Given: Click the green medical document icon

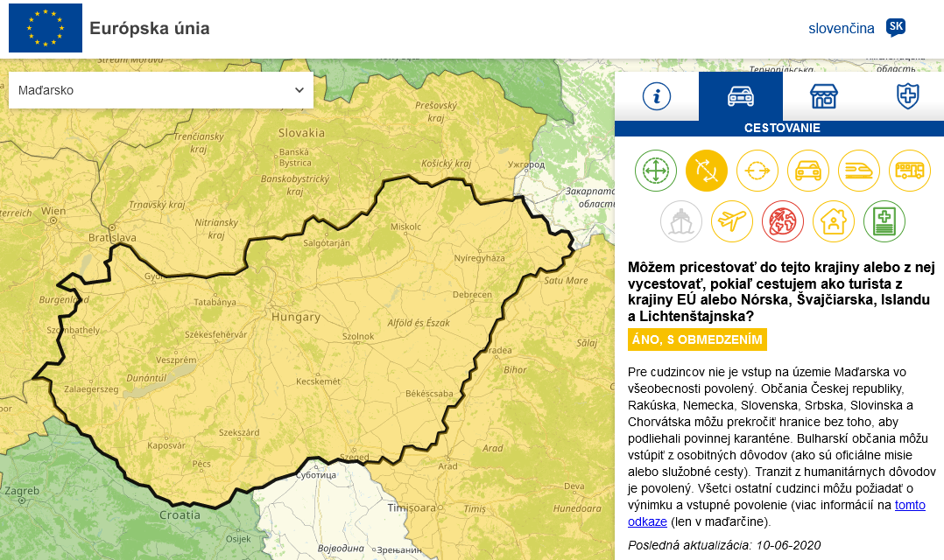Looking at the screenshot, I should (x=884, y=221).
